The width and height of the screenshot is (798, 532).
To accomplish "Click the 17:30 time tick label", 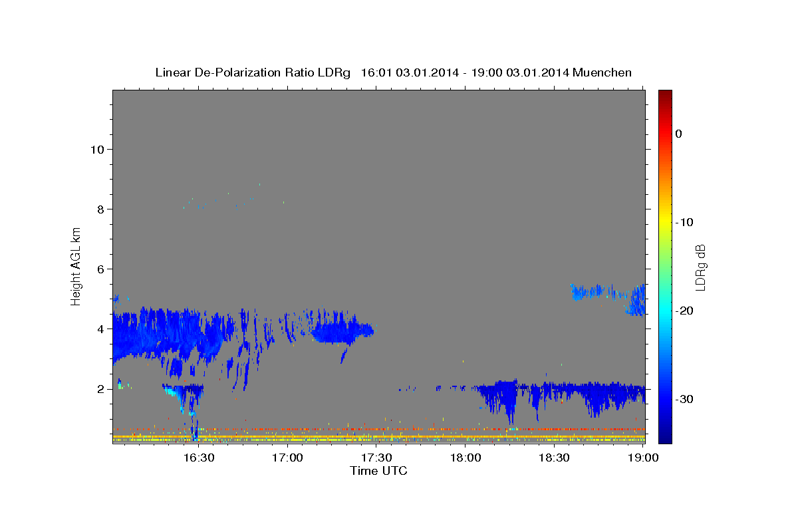I will (x=376, y=458).
